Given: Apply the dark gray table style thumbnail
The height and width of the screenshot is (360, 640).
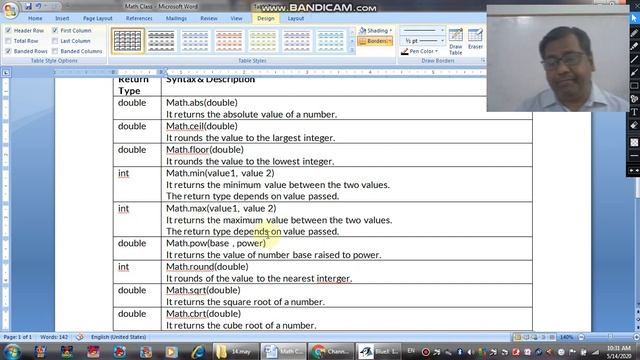Looking at the screenshot, I should click(161, 41).
